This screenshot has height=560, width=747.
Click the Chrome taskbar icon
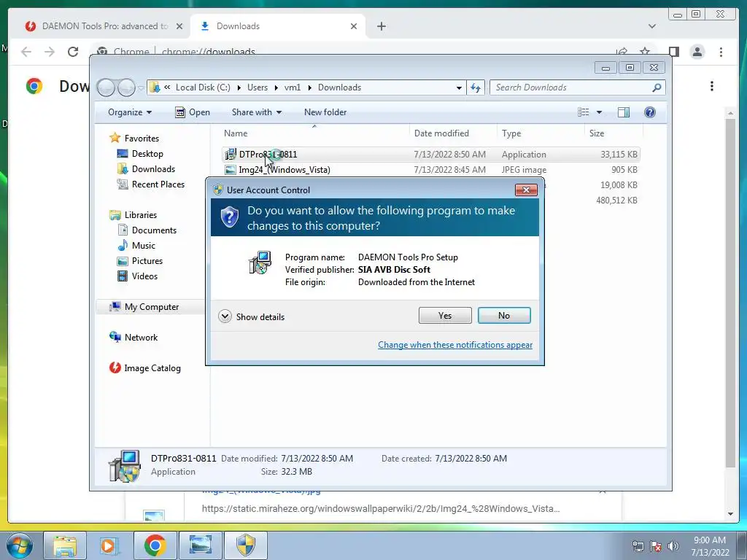pos(155,545)
